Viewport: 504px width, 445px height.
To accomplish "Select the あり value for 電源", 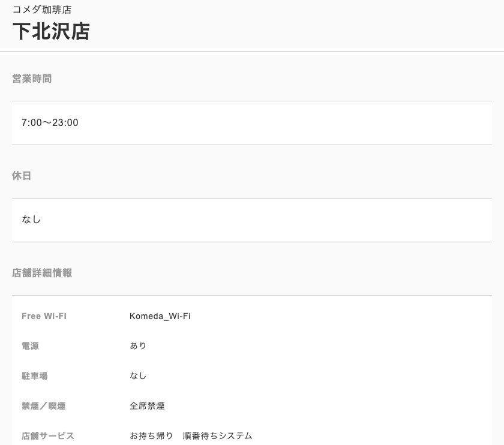I will tap(138, 345).
